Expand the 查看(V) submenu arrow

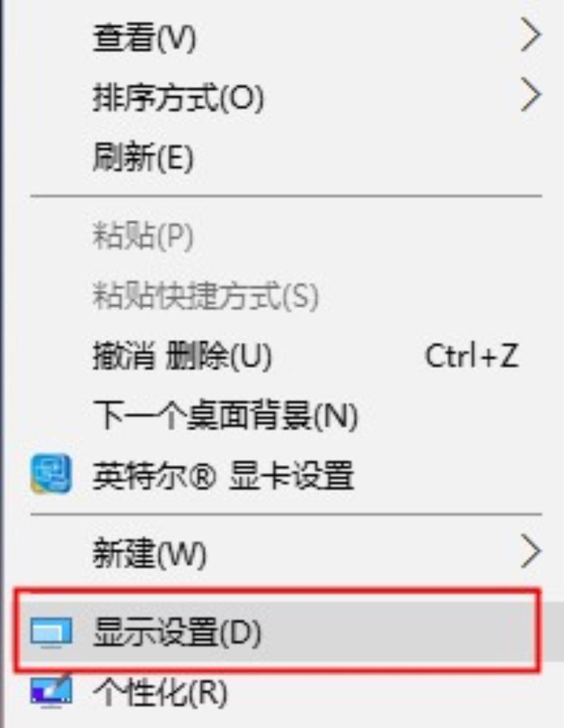click(531, 35)
